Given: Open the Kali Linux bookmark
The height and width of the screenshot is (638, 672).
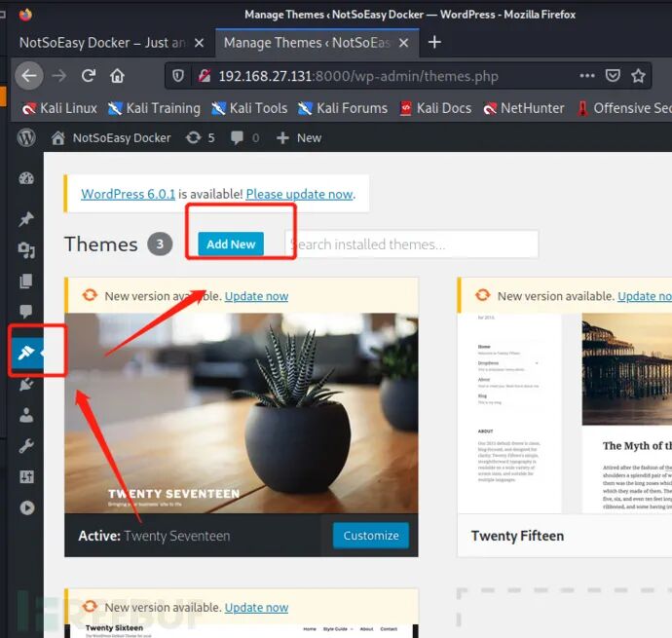Looking at the screenshot, I should [59, 108].
